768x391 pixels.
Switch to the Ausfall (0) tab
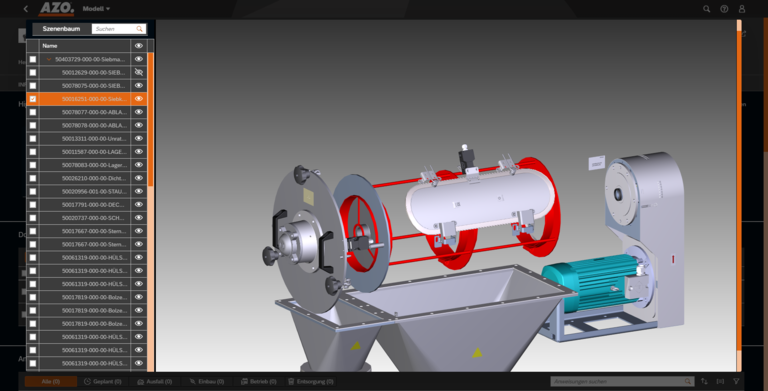point(154,381)
